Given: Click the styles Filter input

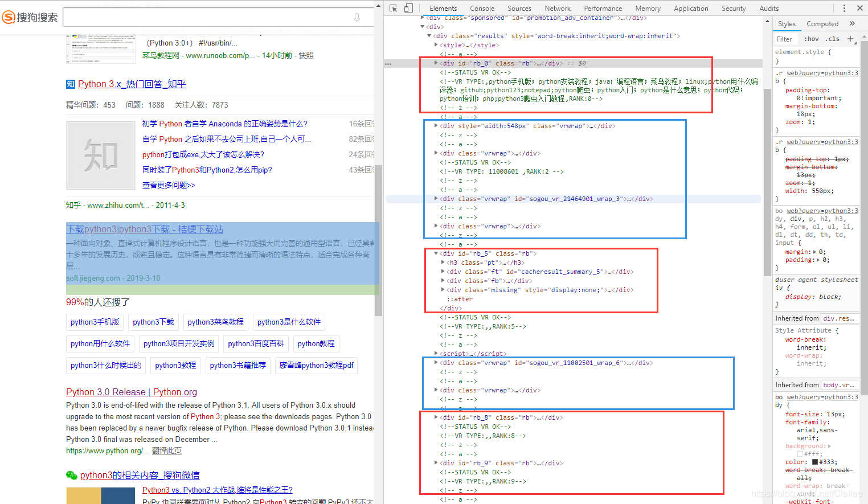Looking at the screenshot, I should 787,39.
